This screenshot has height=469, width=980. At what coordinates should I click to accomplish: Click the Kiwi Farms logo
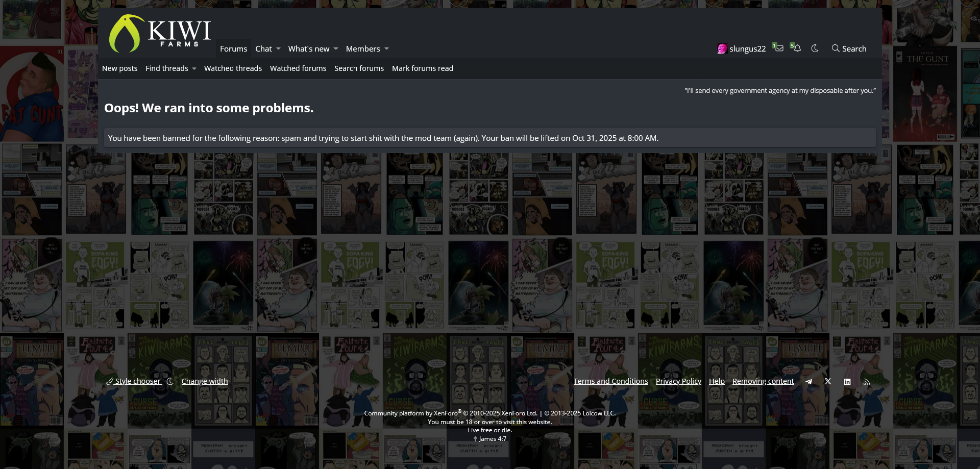159,33
